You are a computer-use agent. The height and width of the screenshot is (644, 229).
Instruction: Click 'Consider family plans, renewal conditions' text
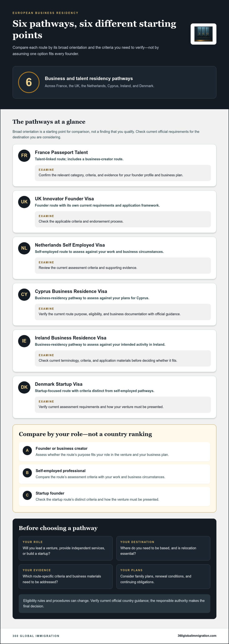pyautogui.click(x=156, y=579)
